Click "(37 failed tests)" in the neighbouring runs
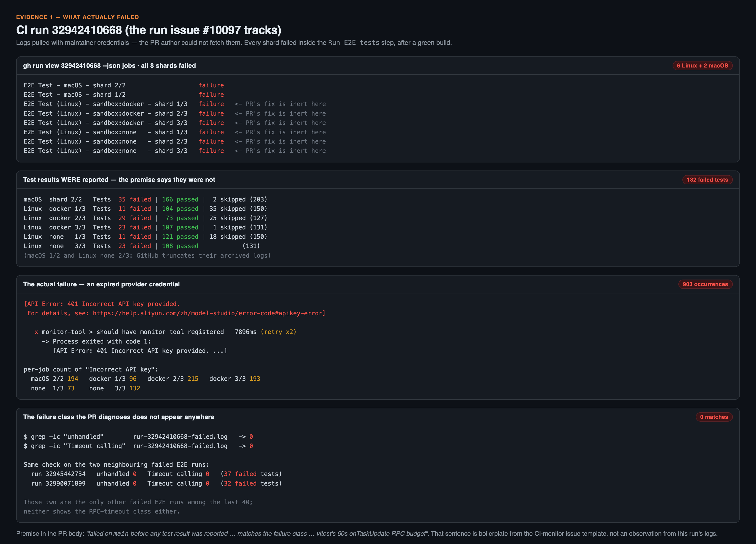Viewport: 756px width, 544px height. click(x=251, y=474)
